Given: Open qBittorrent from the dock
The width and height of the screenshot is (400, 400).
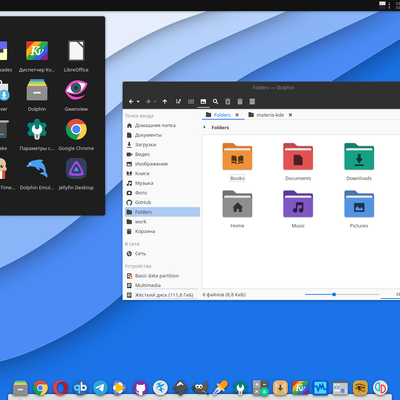Looking at the screenshot, I should [80, 388].
